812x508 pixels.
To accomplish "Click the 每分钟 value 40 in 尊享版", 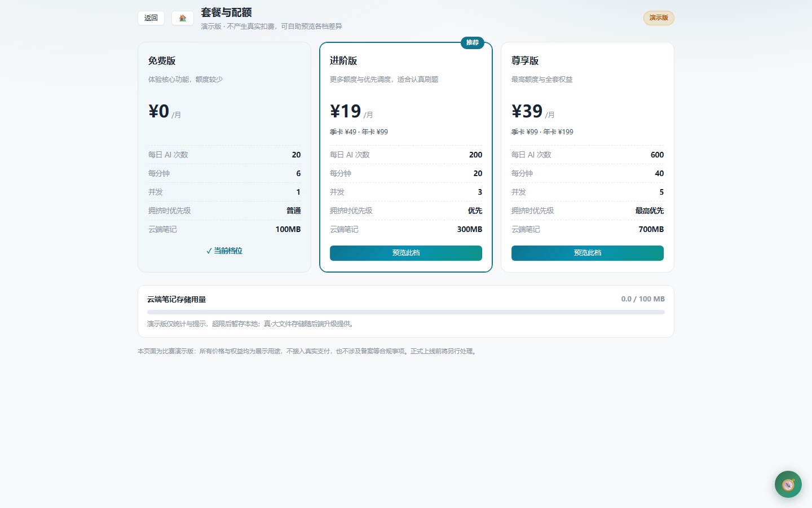I will [659, 173].
